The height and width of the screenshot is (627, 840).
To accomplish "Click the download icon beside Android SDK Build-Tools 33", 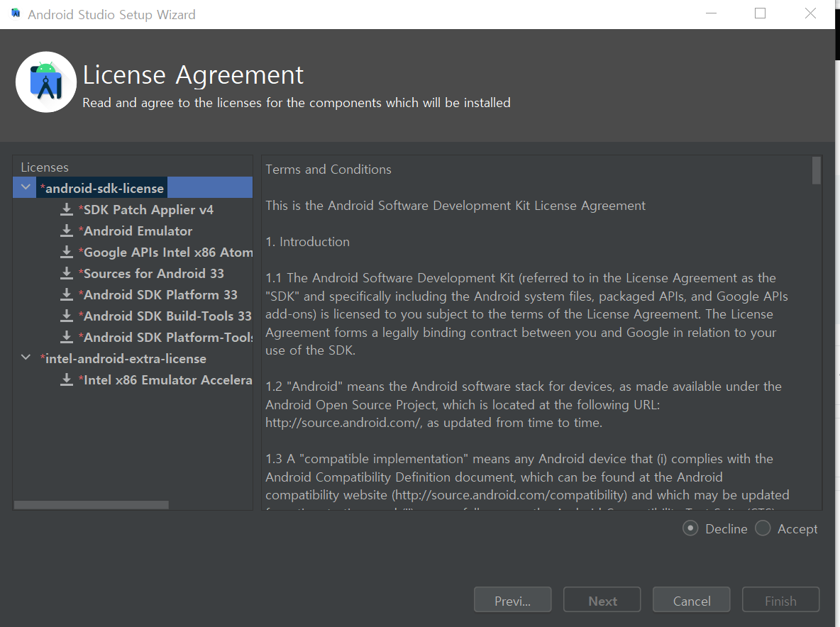I will 67,316.
